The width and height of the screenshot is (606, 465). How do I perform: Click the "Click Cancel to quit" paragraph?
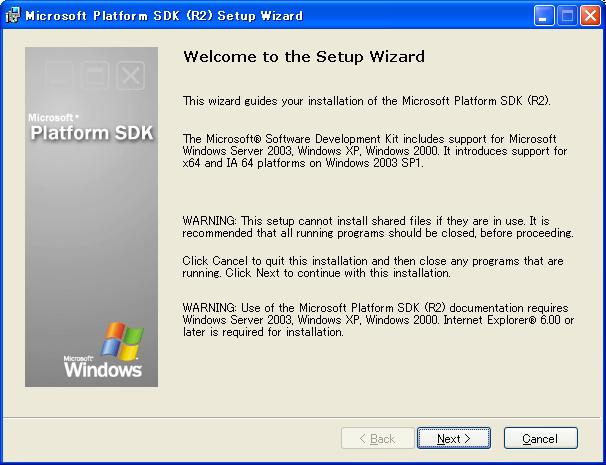pyautogui.click(x=373, y=266)
